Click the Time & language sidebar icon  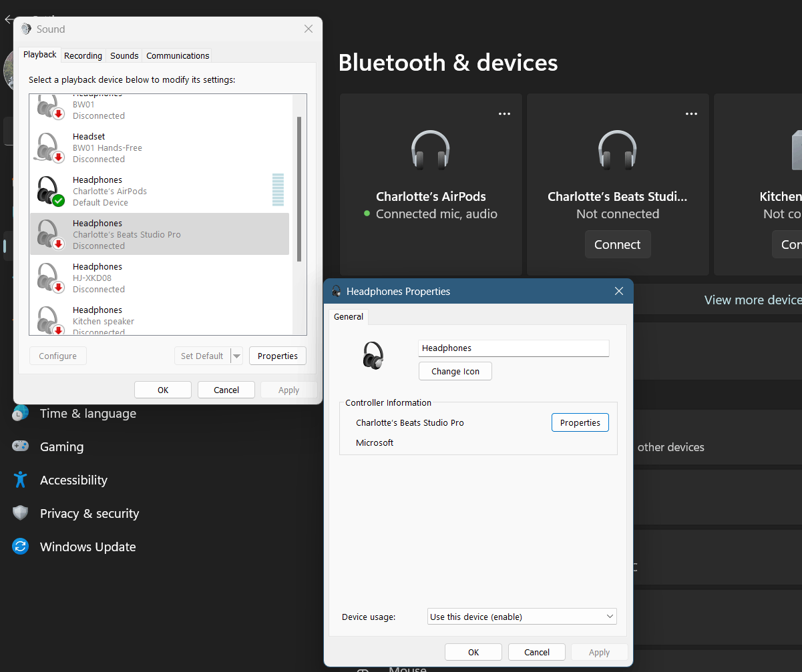click(x=21, y=413)
